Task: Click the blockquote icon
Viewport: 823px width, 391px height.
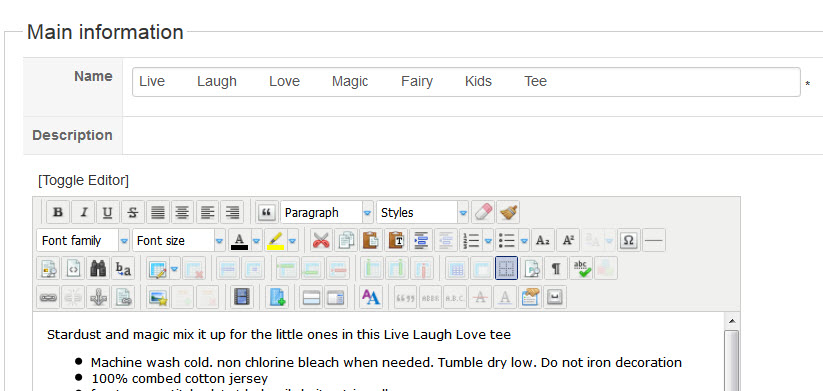Action: click(267, 213)
